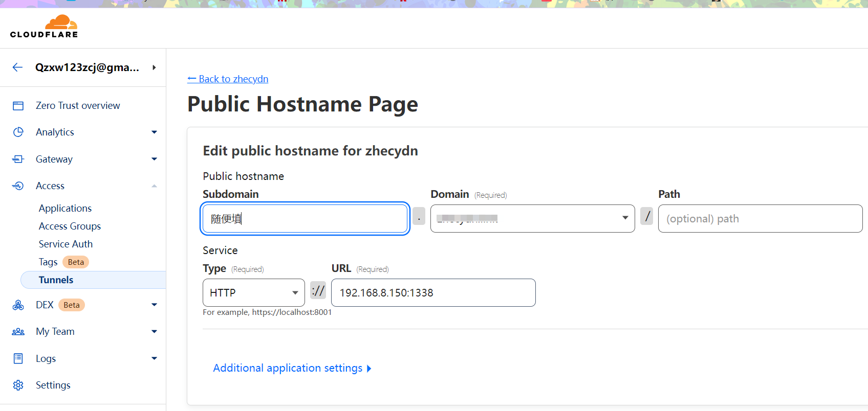Click the Gateway sidebar icon
Viewport: 868px width, 411px height.
click(x=18, y=159)
